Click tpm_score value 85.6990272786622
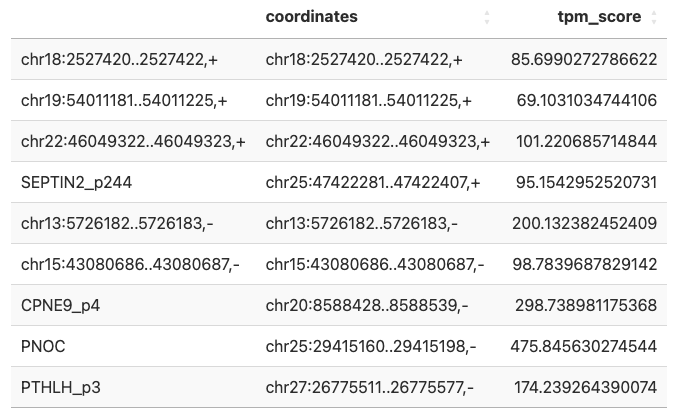Screen dimensions: 685x411 point(584,59)
